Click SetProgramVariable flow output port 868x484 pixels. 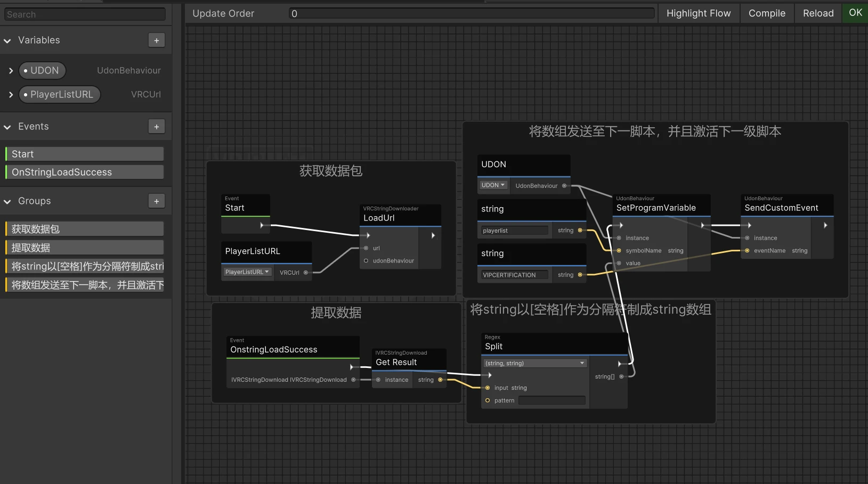point(703,225)
